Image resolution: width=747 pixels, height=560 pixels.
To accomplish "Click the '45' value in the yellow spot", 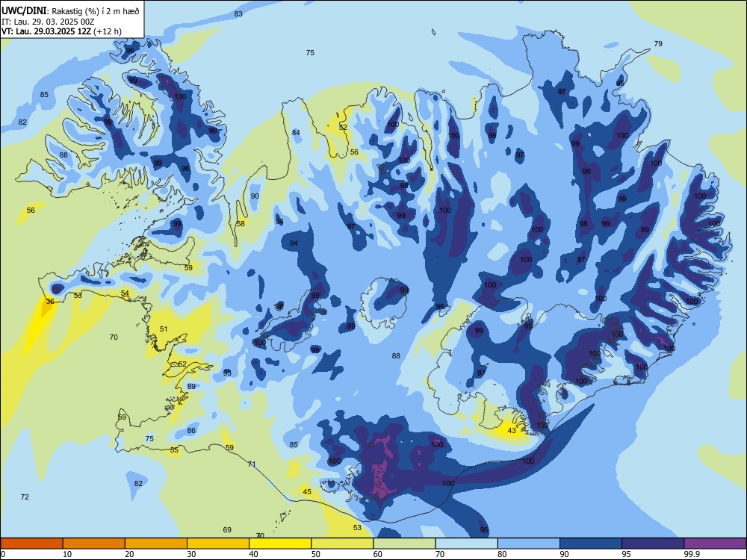I will 307,491.
